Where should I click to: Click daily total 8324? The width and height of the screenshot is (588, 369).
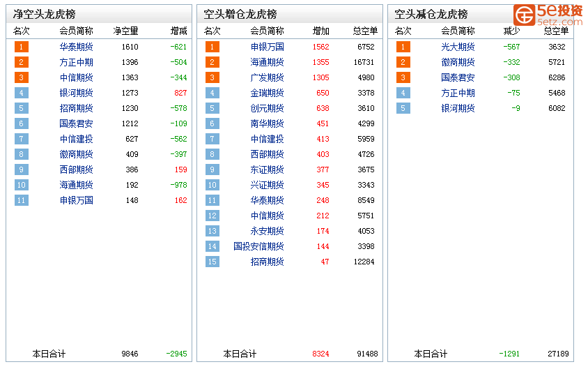pos(321,354)
